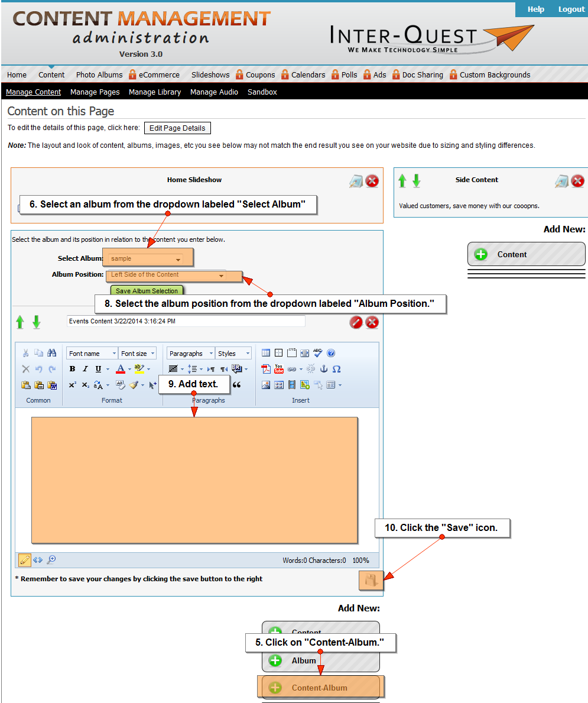
Task: Toggle bold formatting in the editor
Action: [72, 369]
